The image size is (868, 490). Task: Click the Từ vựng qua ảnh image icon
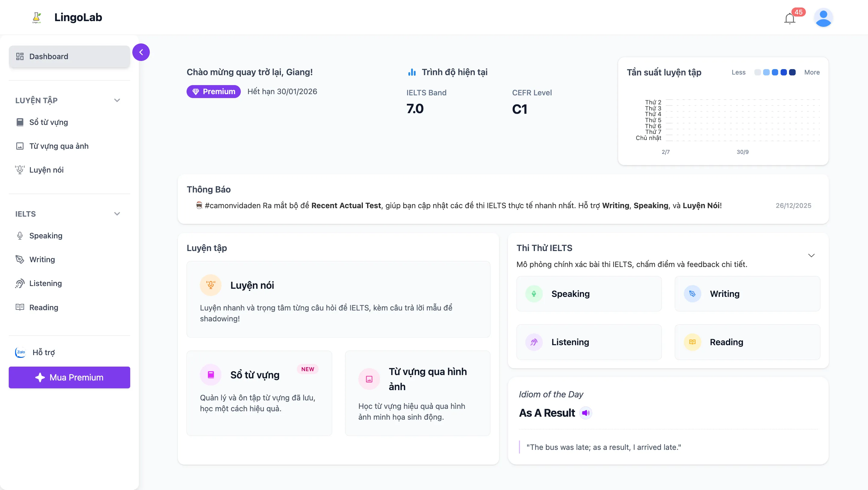tap(20, 146)
